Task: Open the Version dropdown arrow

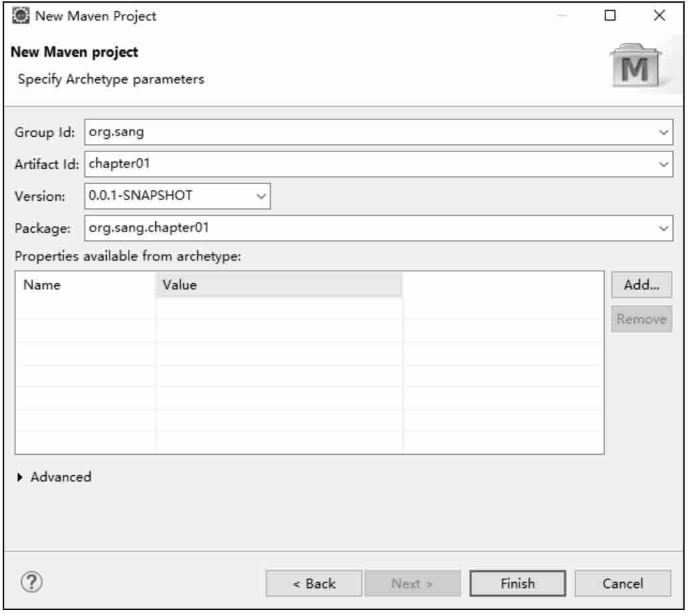Action: click(x=262, y=197)
